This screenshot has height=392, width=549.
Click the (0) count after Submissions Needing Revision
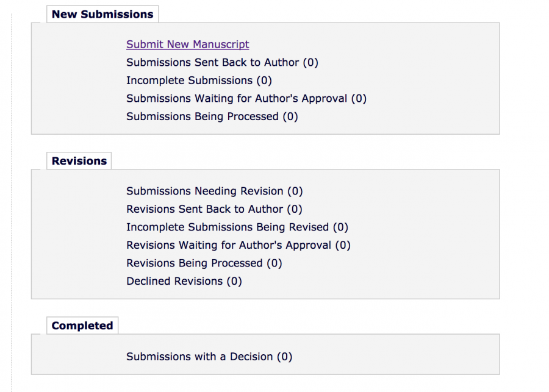[295, 191]
